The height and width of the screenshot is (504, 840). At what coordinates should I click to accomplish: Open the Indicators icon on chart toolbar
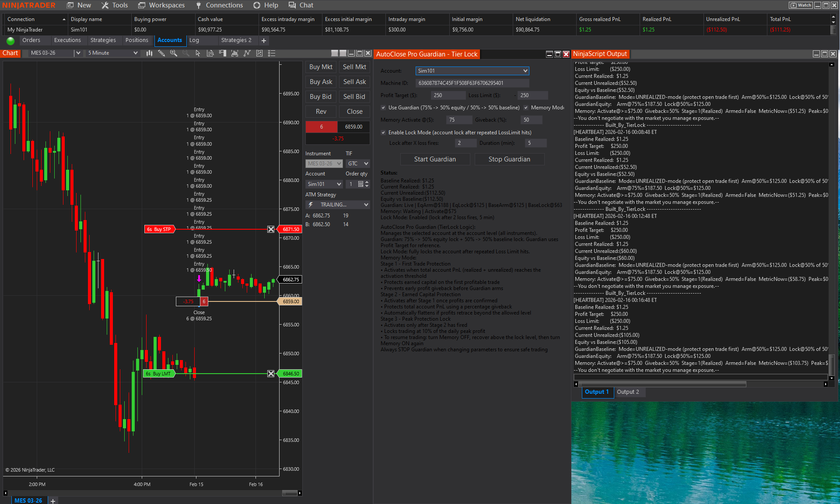[234, 53]
